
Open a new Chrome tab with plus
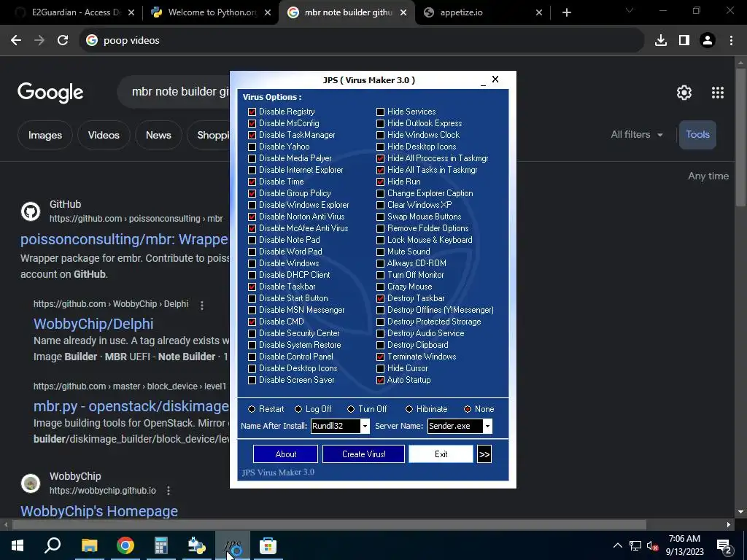pos(566,12)
